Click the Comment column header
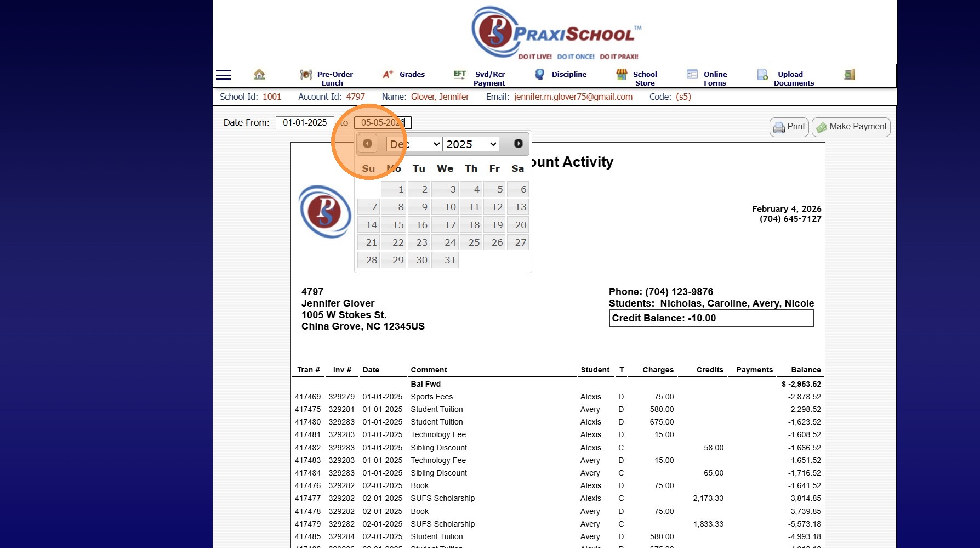 click(429, 370)
